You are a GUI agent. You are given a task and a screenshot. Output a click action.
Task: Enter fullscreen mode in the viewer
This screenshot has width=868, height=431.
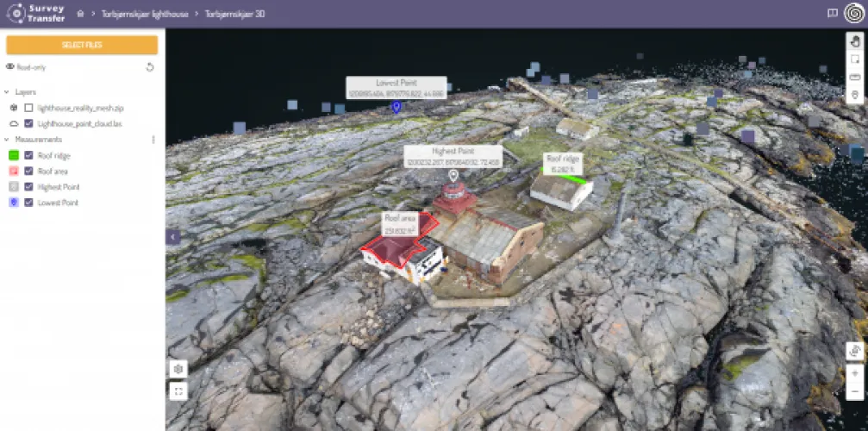point(178,391)
